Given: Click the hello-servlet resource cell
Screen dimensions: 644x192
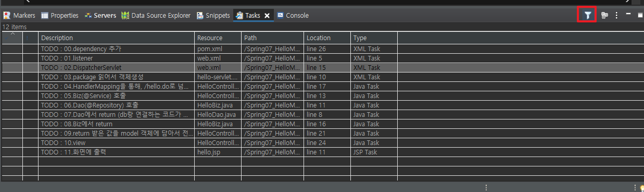Looking at the screenshot, I should coord(218,77).
